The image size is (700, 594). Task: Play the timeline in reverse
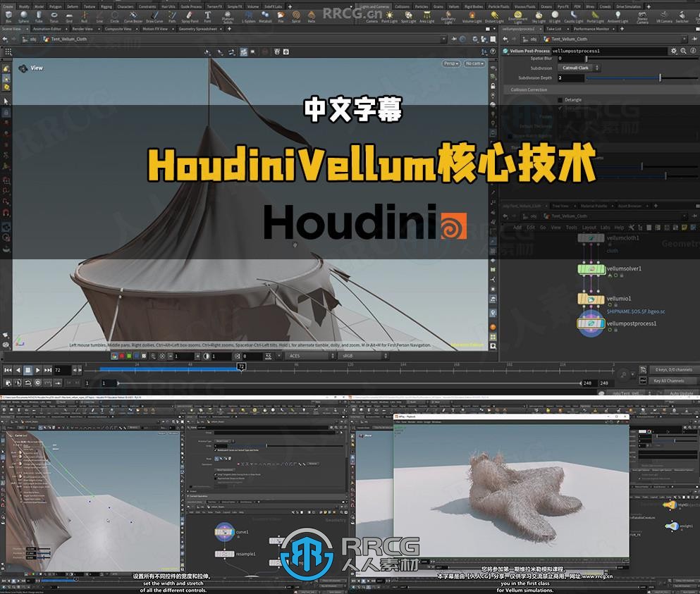coord(18,370)
